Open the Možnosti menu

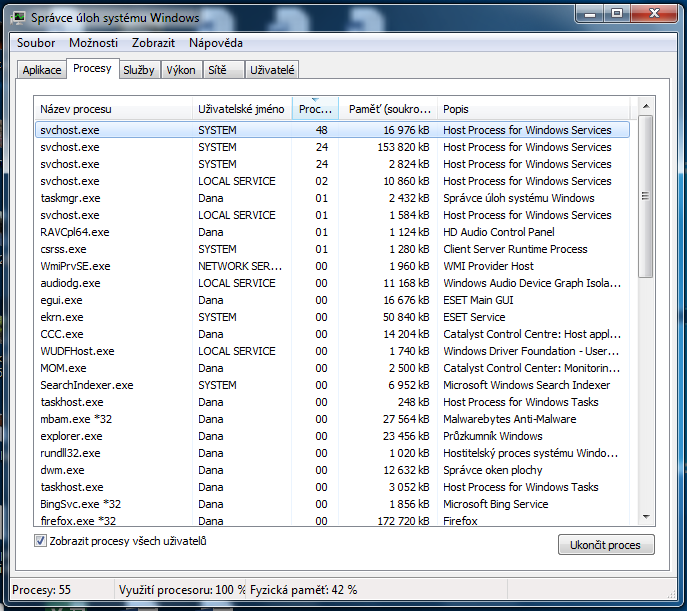click(93, 43)
